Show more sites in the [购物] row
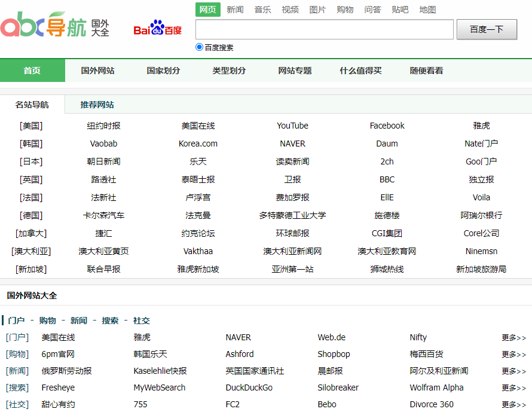The image size is (532, 418). [x=514, y=354]
